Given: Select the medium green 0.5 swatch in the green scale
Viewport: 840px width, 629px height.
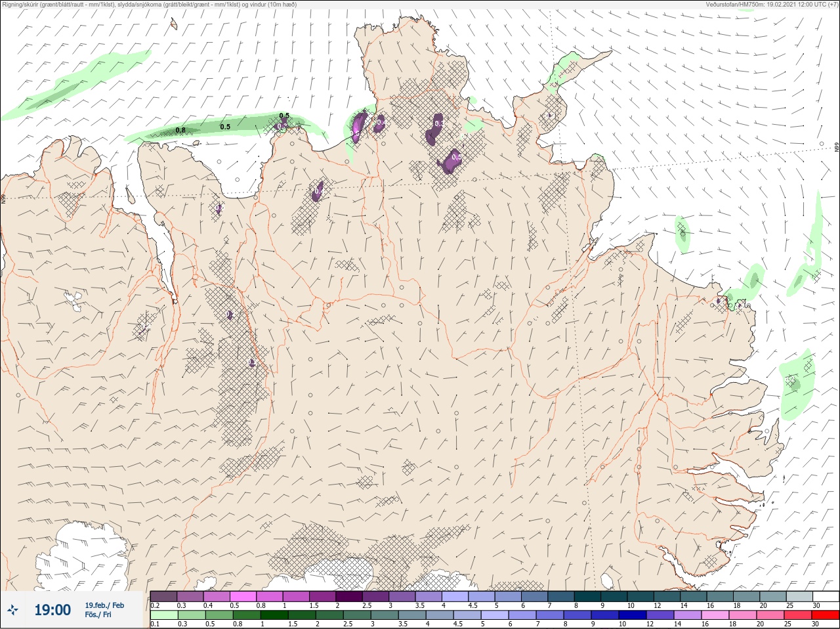Looking at the screenshot, I should [x=219, y=615].
